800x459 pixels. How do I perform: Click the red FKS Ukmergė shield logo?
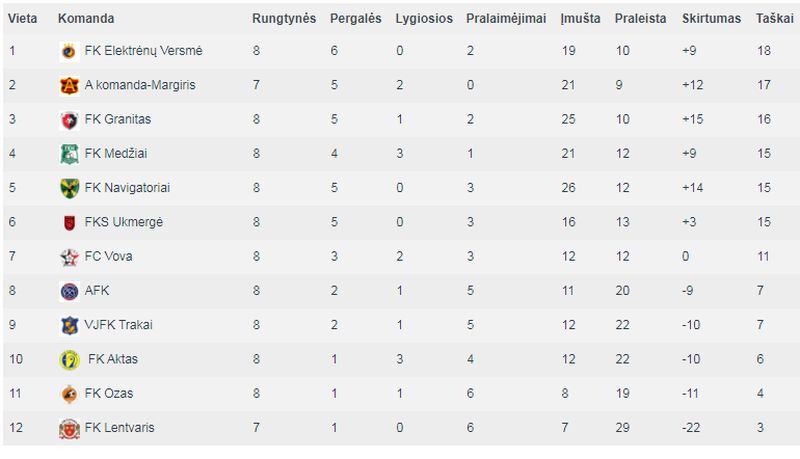tap(69, 223)
